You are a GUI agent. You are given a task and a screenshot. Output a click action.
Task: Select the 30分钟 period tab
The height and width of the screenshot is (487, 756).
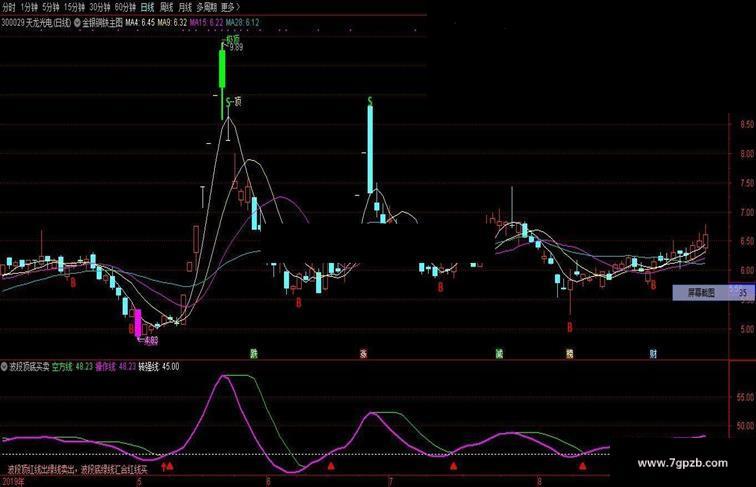(99, 7)
